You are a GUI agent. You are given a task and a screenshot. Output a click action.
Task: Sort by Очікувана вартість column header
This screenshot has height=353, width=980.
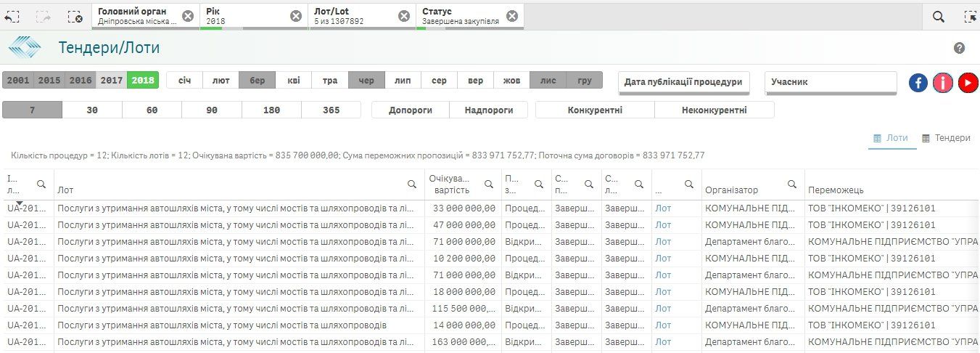[449, 184]
